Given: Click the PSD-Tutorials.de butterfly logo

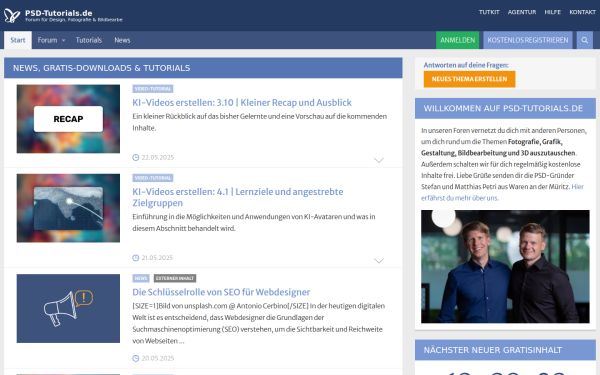Looking at the screenshot, I should pos(12,15).
